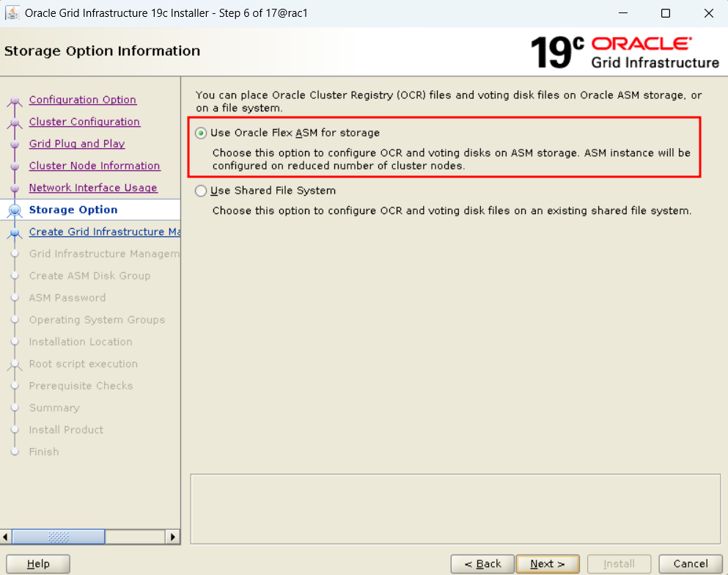
Task: Click the Storage Option step marker icon
Action: [15, 210]
